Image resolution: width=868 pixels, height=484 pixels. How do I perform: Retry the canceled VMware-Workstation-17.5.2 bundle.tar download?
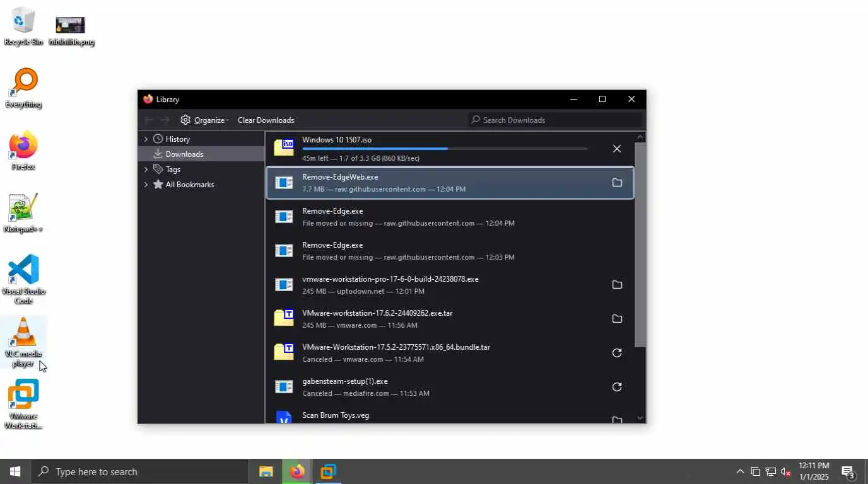click(x=617, y=353)
